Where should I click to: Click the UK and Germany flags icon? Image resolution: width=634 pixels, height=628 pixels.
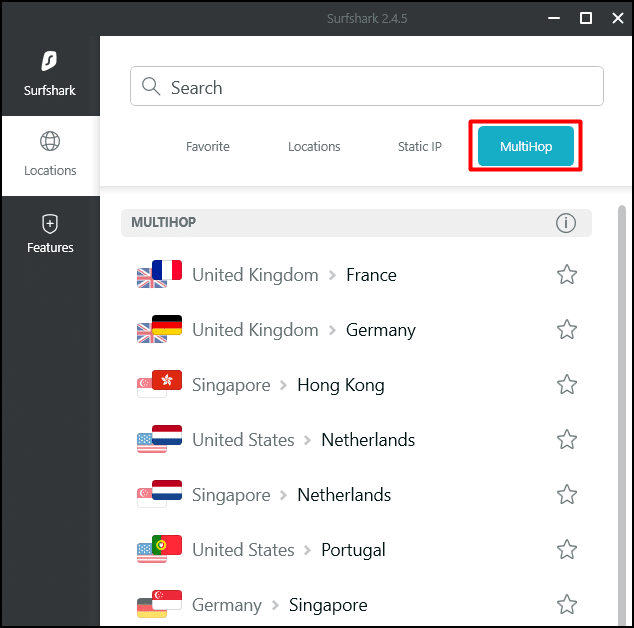pos(159,329)
